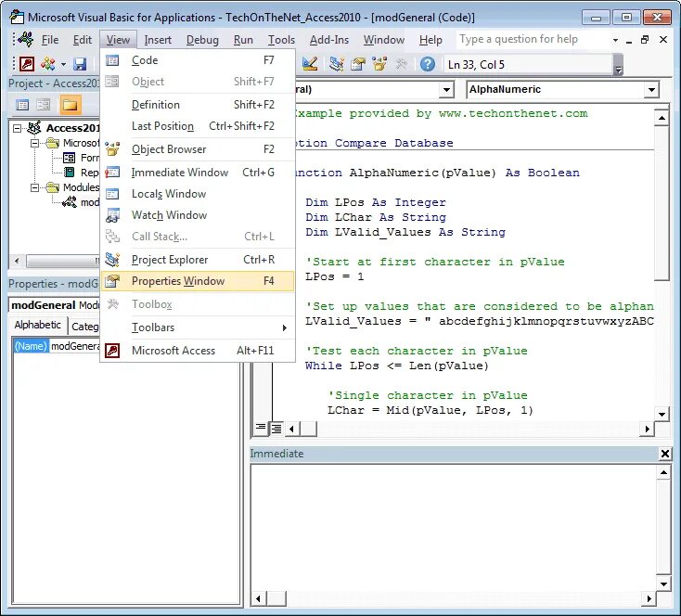This screenshot has width=681, height=616.
Task: Select Immediate Window menu entry
Action: [198, 173]
